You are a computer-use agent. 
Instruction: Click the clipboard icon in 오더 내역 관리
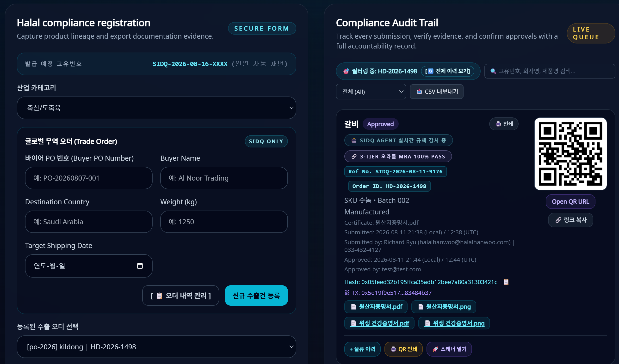point(159,296)
